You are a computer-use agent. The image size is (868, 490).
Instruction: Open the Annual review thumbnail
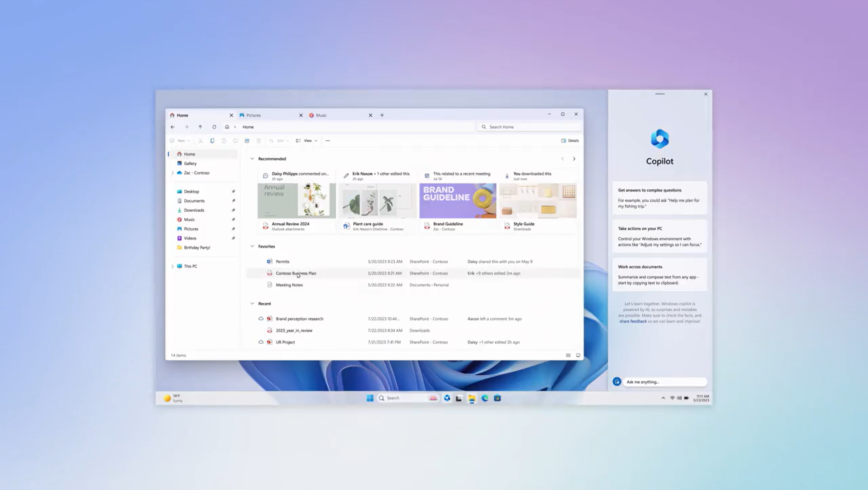tap(297, 201)
